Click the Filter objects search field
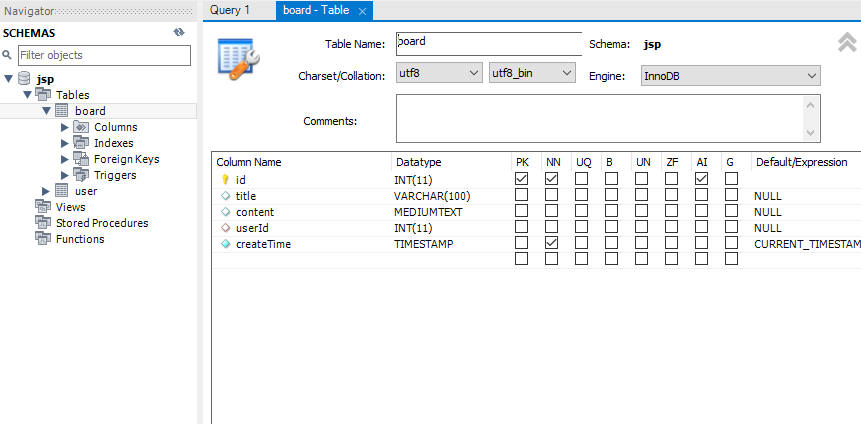 [x=104, y=55]
